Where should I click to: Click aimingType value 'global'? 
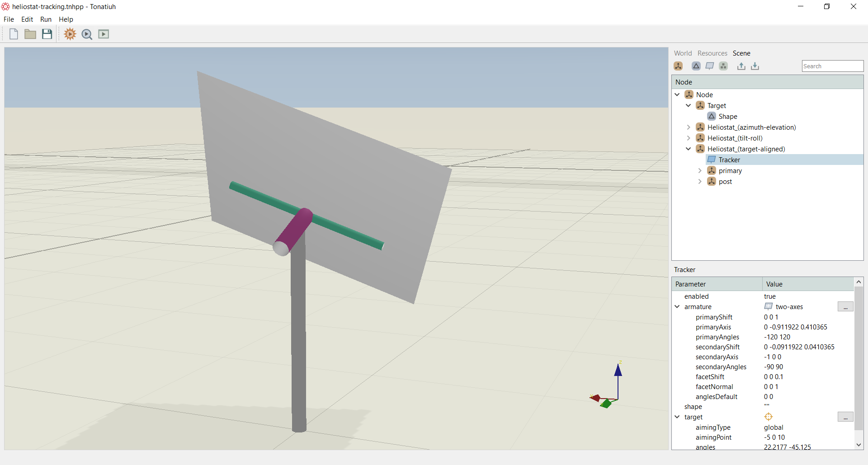[774, 427]
